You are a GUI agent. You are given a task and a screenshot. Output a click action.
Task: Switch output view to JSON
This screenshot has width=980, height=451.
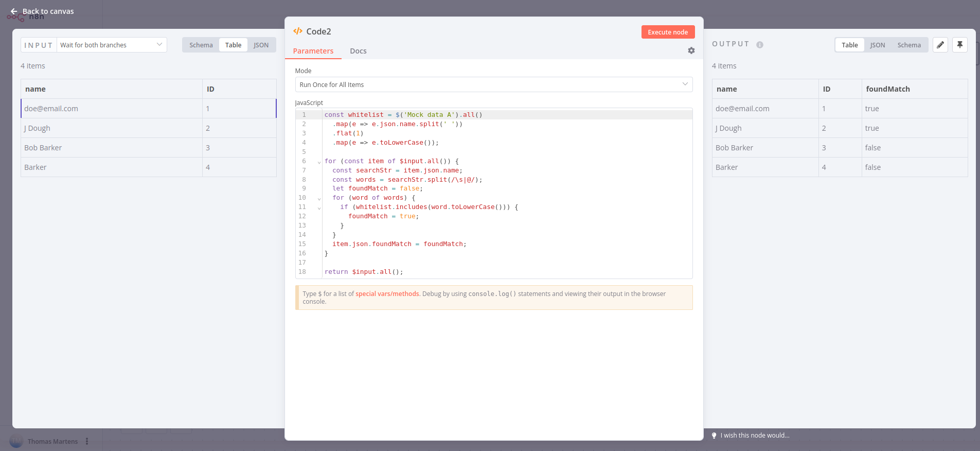click(x=877, y=45)
